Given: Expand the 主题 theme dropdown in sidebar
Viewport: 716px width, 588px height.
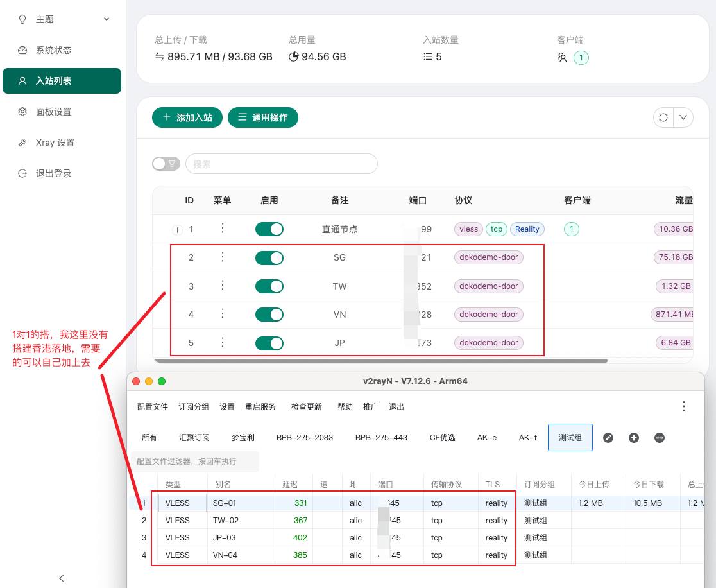Looking at the screenshot, I should coord(107,19).
